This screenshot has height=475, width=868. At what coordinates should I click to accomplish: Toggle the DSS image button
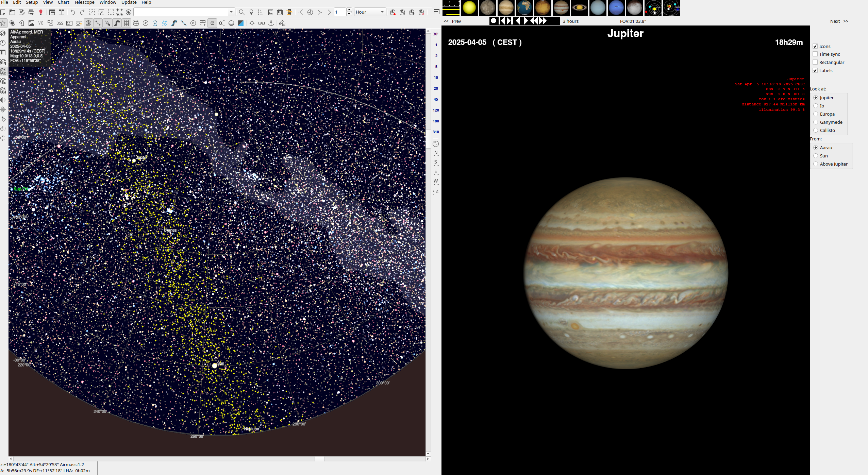[60, 23]
